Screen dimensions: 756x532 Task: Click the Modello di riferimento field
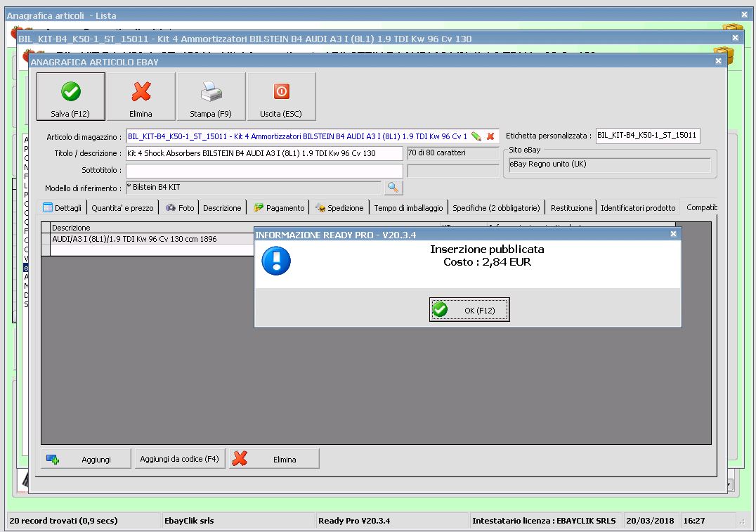coord(253,188)
